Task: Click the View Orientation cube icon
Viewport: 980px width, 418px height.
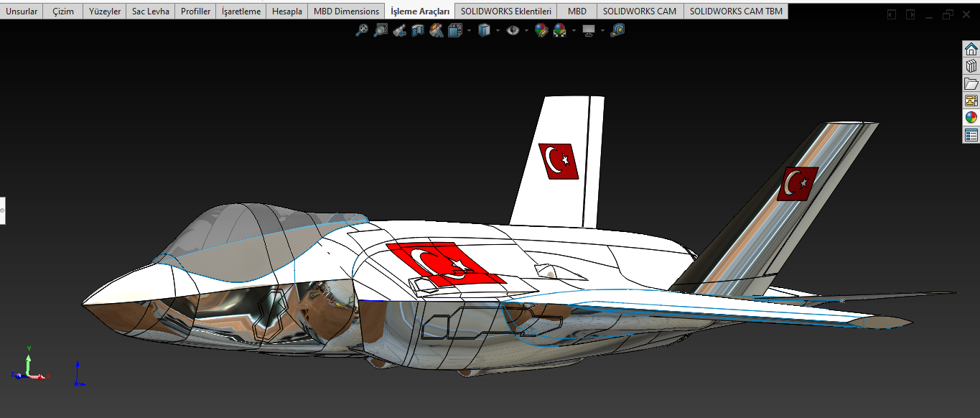Action: tap(454, 30)
